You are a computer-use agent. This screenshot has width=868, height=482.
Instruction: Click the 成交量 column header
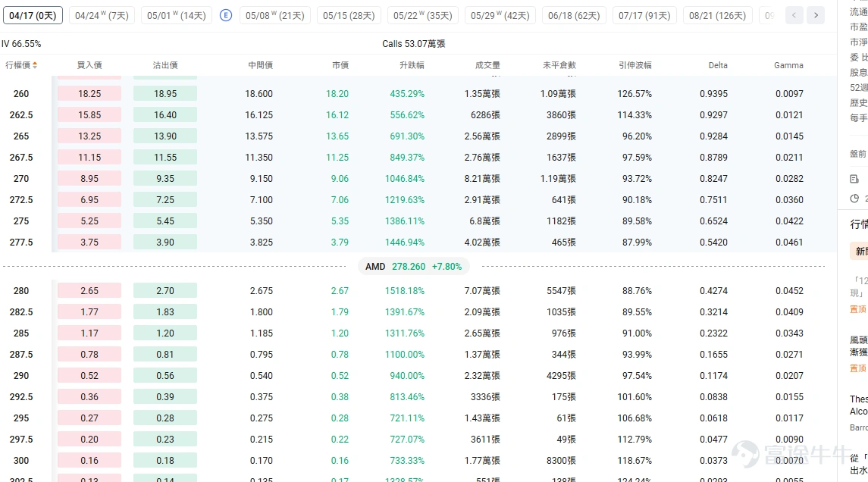487,65
